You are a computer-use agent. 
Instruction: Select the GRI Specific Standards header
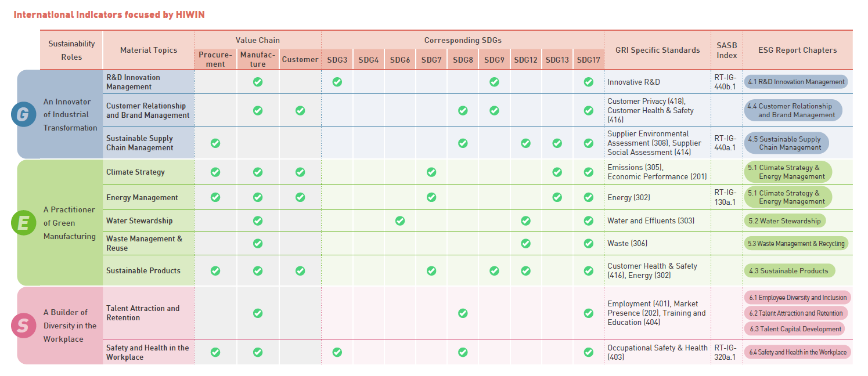657,50
